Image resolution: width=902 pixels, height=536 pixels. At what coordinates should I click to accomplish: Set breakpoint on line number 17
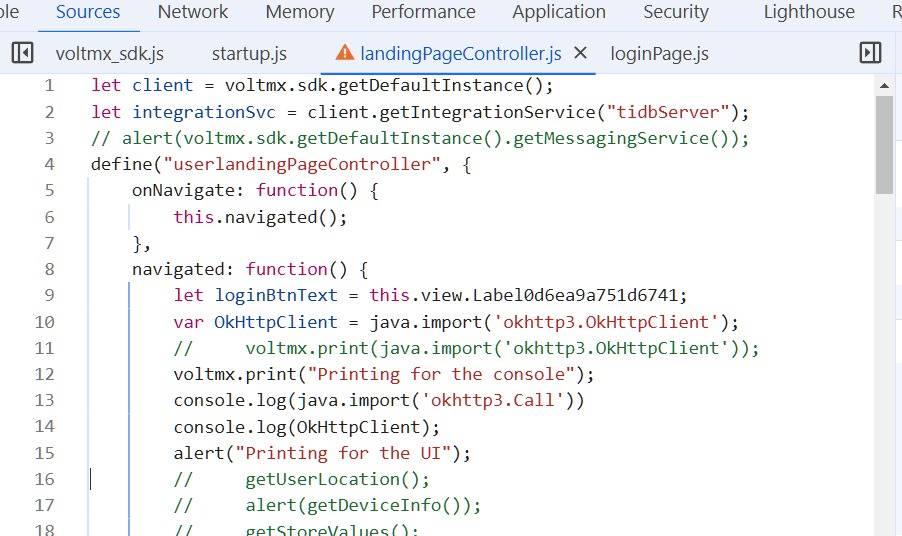44,505
